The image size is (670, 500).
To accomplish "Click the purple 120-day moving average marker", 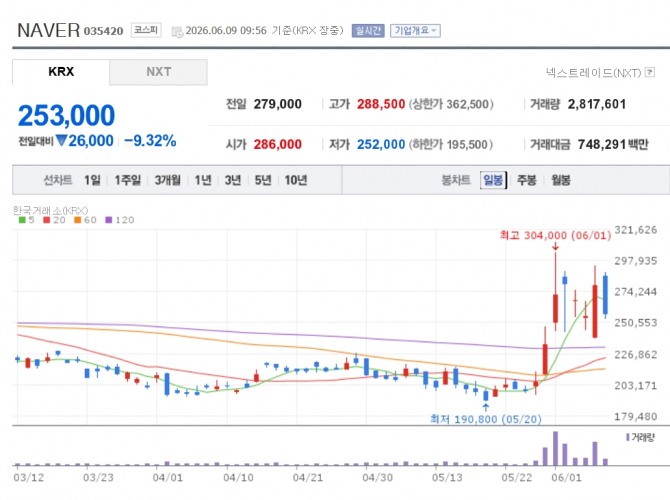I will click(109, 220).
